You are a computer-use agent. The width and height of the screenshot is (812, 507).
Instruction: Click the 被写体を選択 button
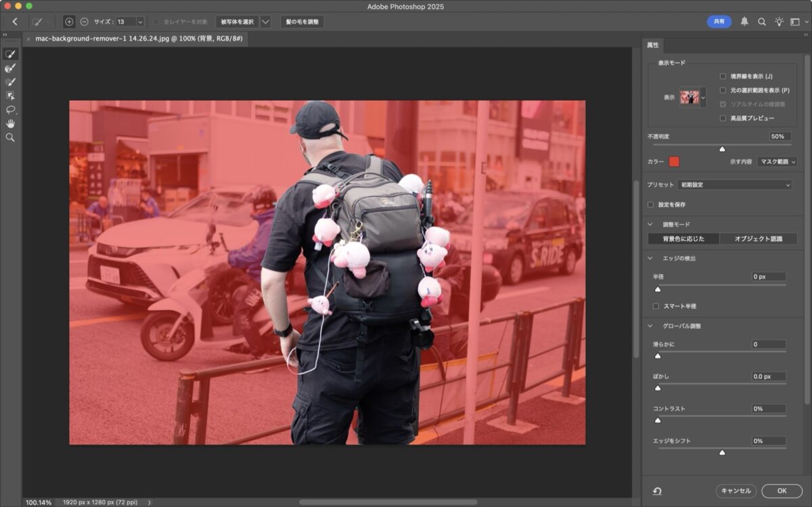[x=238, y=22]
